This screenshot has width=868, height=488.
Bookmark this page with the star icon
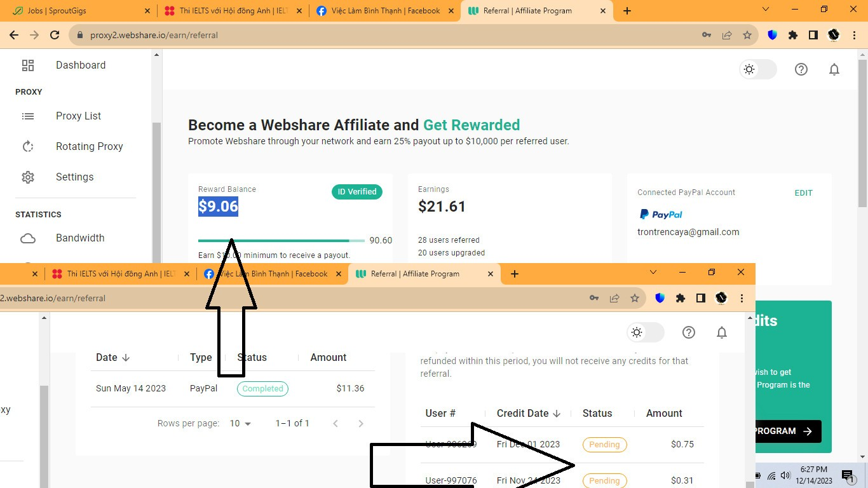coord(747,35)
